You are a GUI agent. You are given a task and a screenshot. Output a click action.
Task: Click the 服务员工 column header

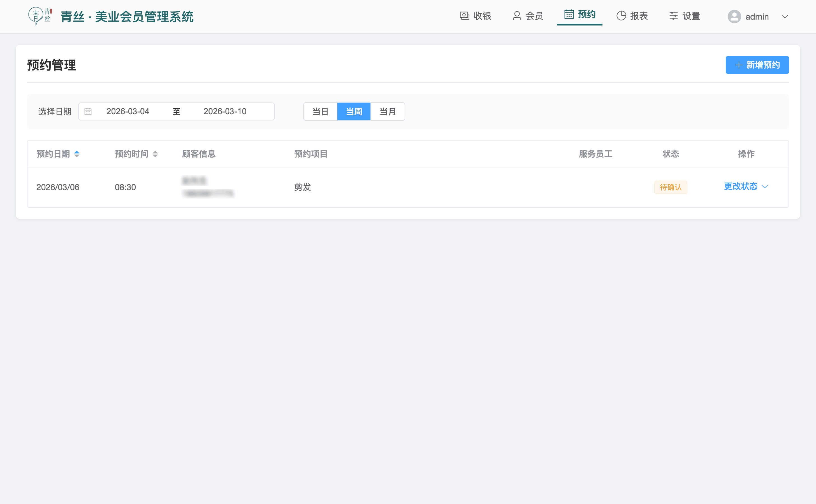coord(595,154)
